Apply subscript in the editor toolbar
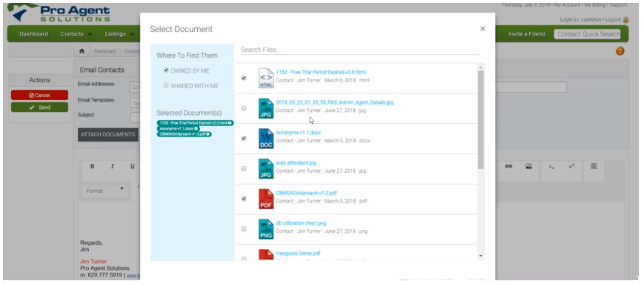 pos(551,167)
